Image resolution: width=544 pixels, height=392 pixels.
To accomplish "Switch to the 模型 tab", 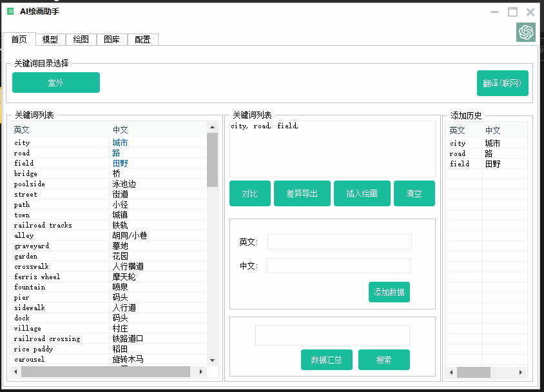I will coord(50,39).
